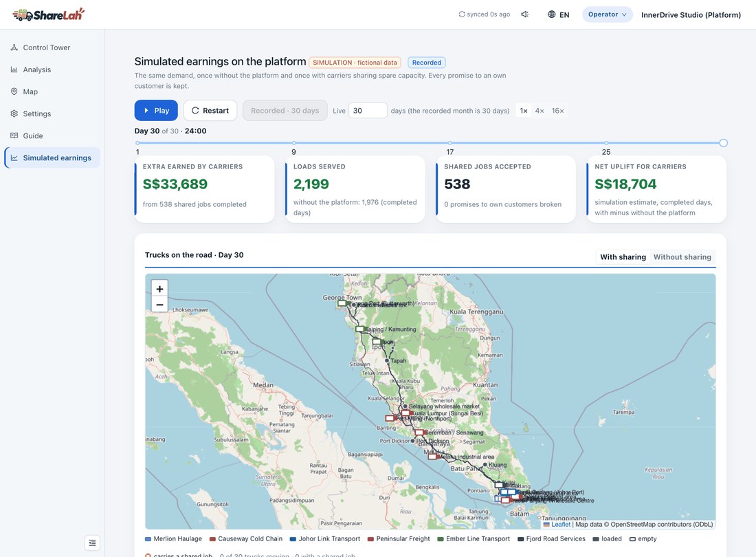Click the Guide book icon
Image resolution: width=756 pixels, height=557 pixels.
tap(14, 136)
